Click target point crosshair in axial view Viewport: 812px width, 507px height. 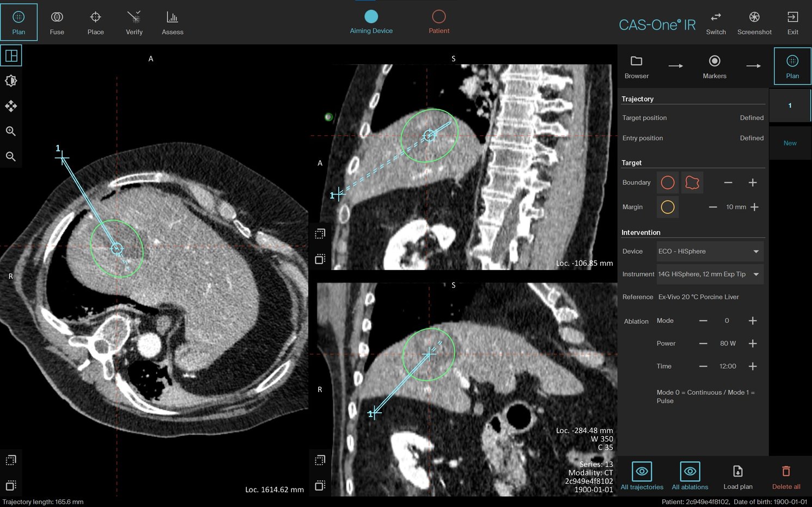pos(117,249)
